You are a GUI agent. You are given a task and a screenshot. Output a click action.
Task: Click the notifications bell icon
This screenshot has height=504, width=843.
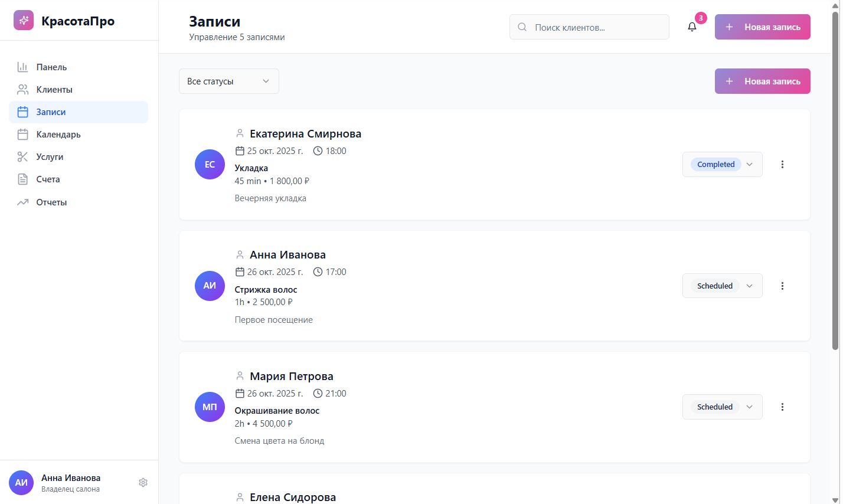pos(692,27)
